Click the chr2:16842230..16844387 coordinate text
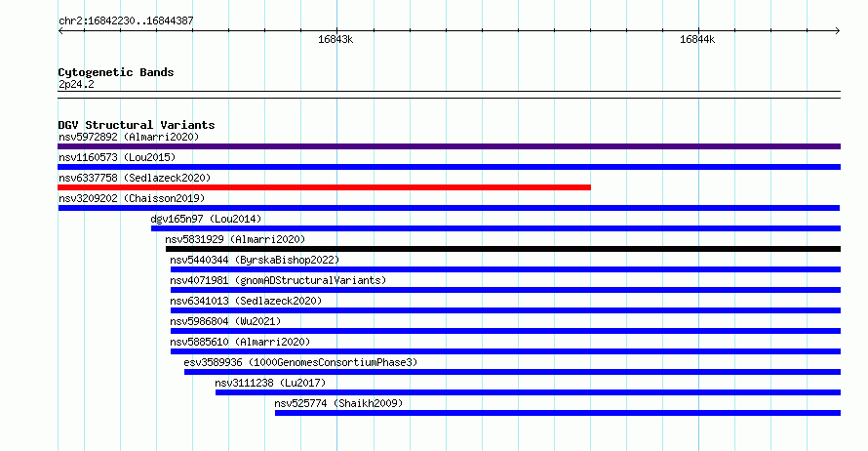Image resolution: width=868 pixels, height=451 pixels. (126, 21)
